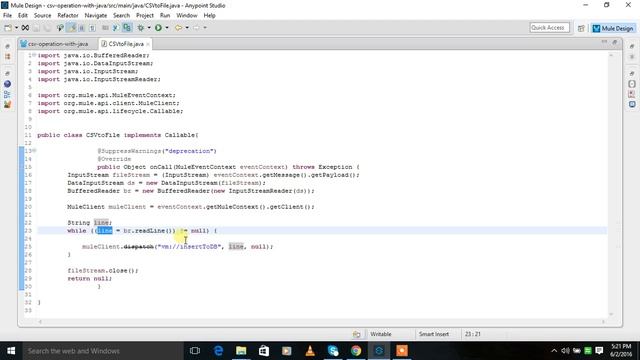Image resolution: width=640 pixels, height=360 pixels.
Task: Open the Windows Start menu
Action: [11, 351]
